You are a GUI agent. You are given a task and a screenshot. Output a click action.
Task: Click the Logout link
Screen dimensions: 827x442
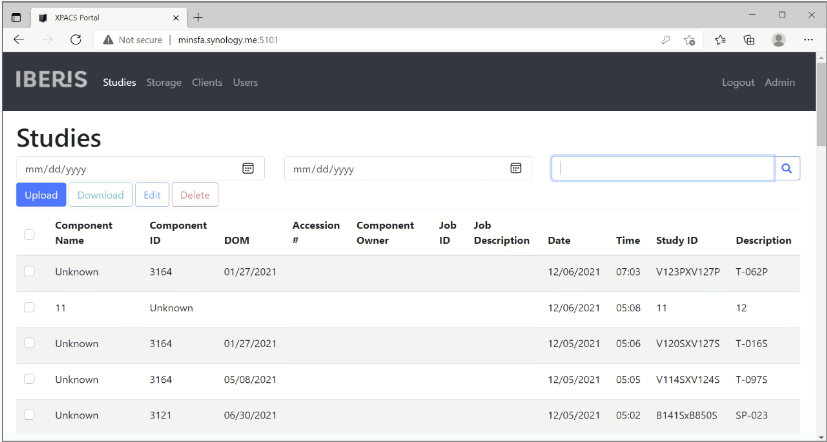[x=738, y=82]
